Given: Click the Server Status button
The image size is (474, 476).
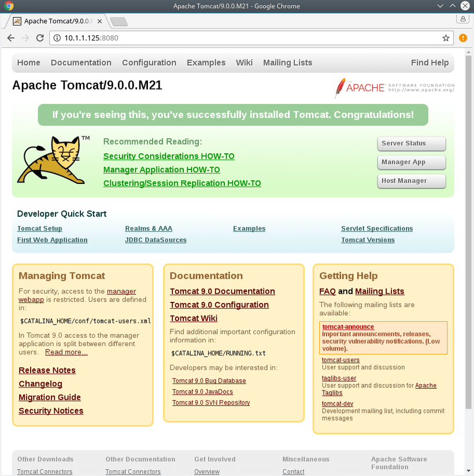Looking at the screenshot, I should (x=412, y=143).
